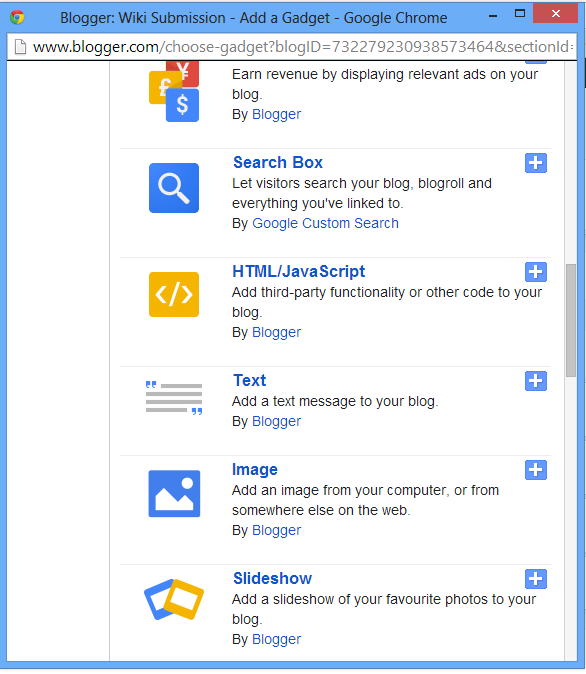Add the Image gadget with plus button
This screenshot has height=674, width=586.
point(536,470)
